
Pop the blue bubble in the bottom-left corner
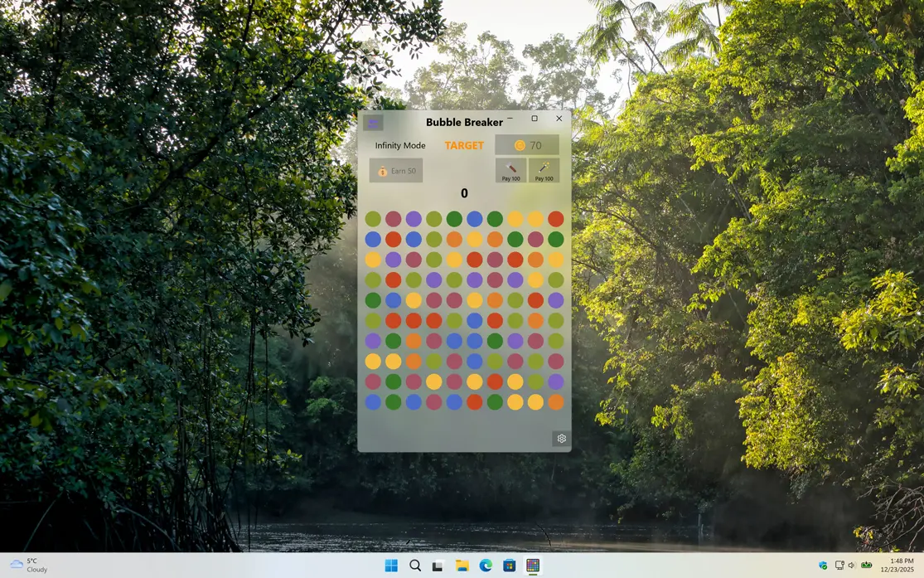tap(373, 402)
